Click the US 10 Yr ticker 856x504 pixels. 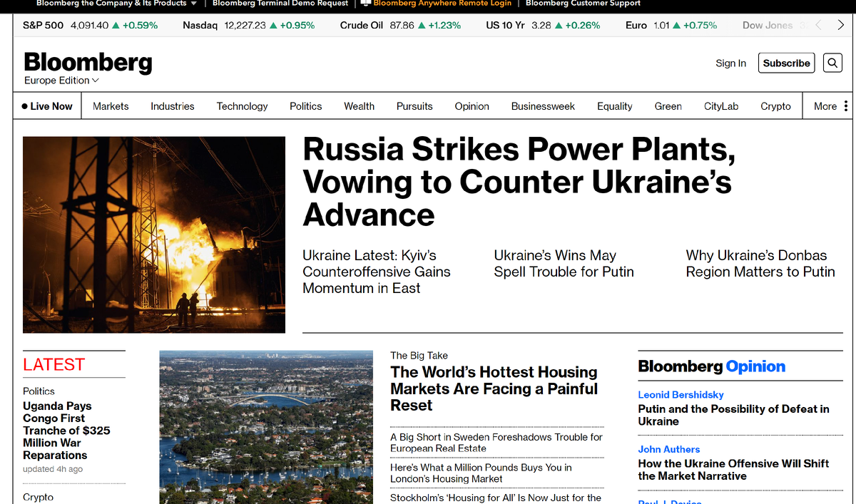(543, 25)
